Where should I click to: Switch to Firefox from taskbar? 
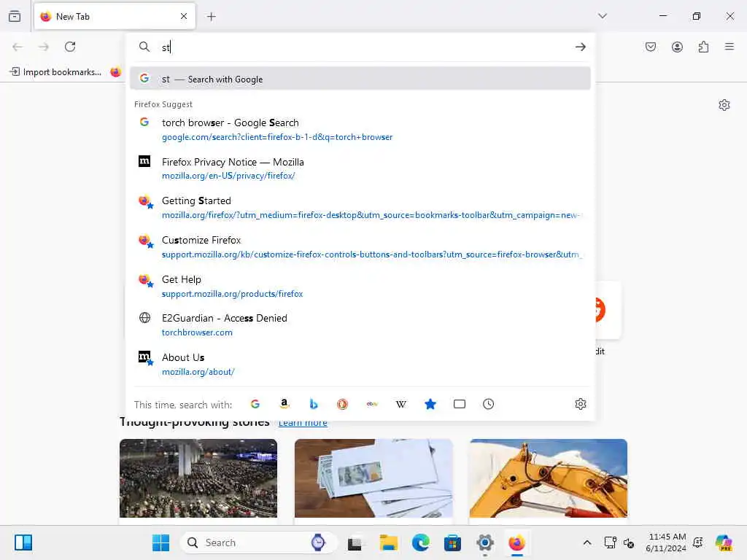[516, 542]
